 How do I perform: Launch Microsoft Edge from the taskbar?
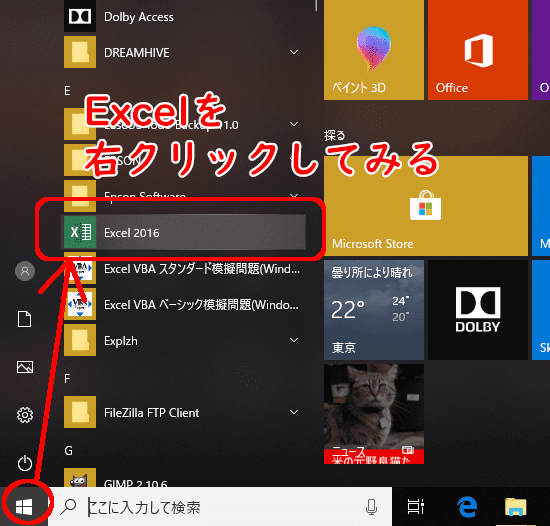tap(467, 507)
